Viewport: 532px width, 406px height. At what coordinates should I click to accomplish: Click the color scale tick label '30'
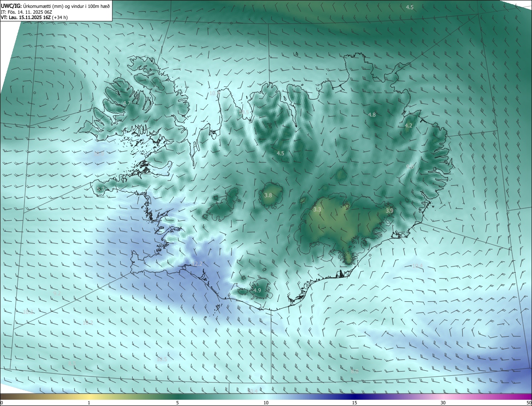tap(443, 403)
